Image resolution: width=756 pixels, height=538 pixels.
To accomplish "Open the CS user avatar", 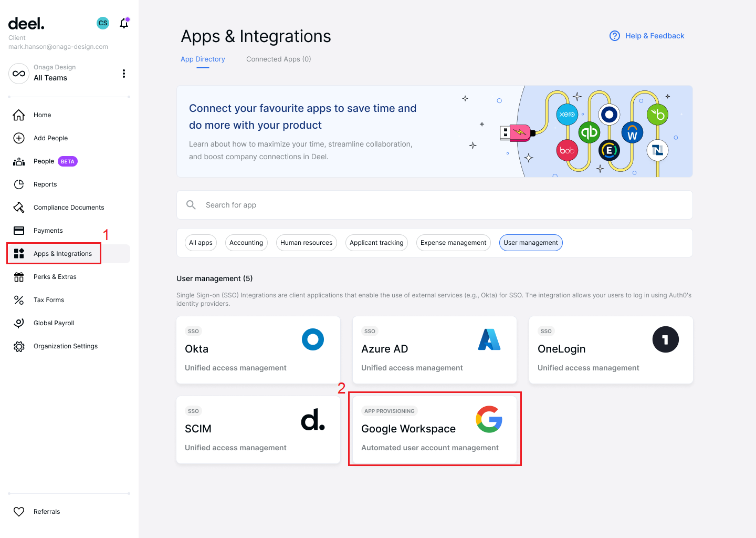I will coord(103,23).
